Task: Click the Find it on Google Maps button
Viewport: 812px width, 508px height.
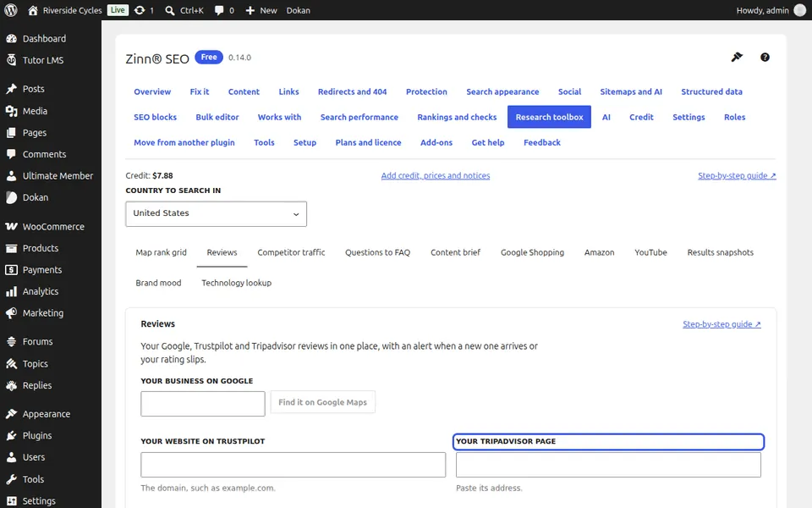Action: coord(322,402)
